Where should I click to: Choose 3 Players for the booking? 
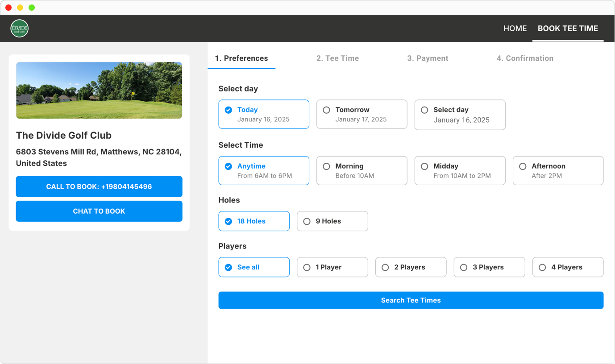tap(489, 267)
